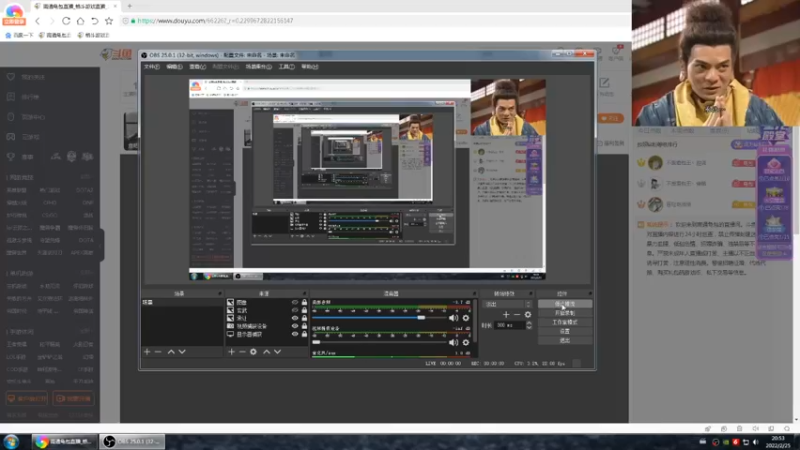
Task: Move the selected source up
Action: pyautogui.click(x=266, y=352)
